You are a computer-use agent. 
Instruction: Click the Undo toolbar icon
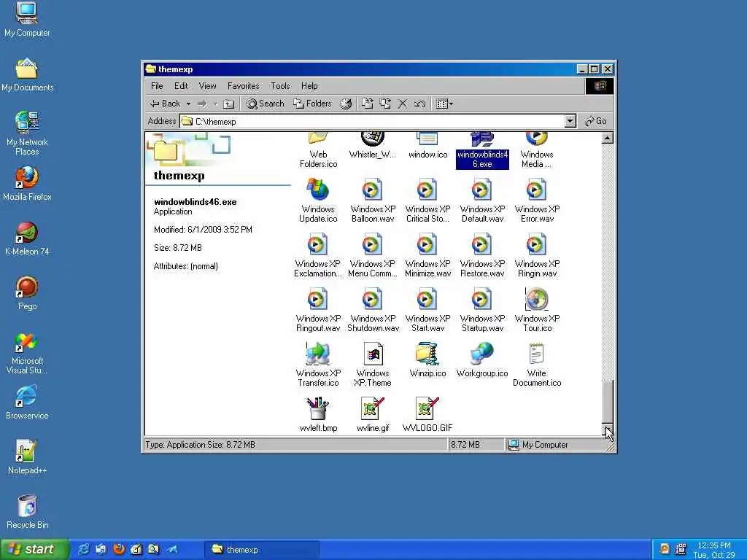click(419, 104)
